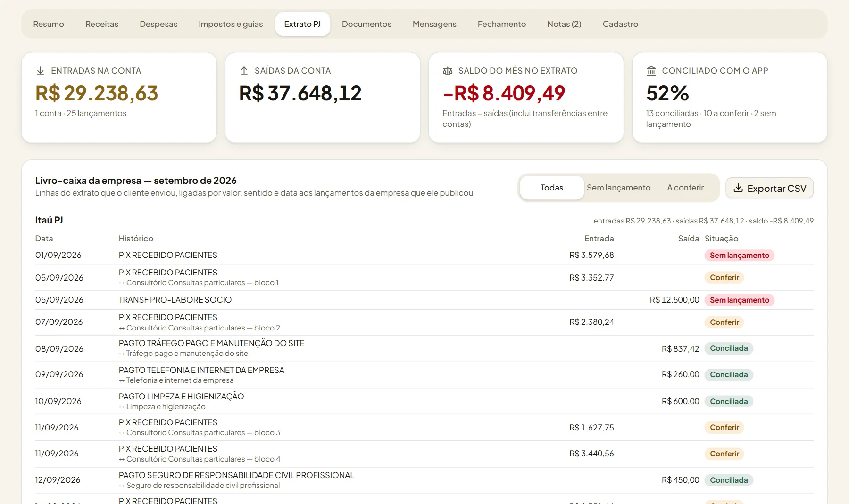This screenshot has height=504, width=849.
Task: Click Sem lançamento badge on 01/09/2026 row
Action: (739, 255)
